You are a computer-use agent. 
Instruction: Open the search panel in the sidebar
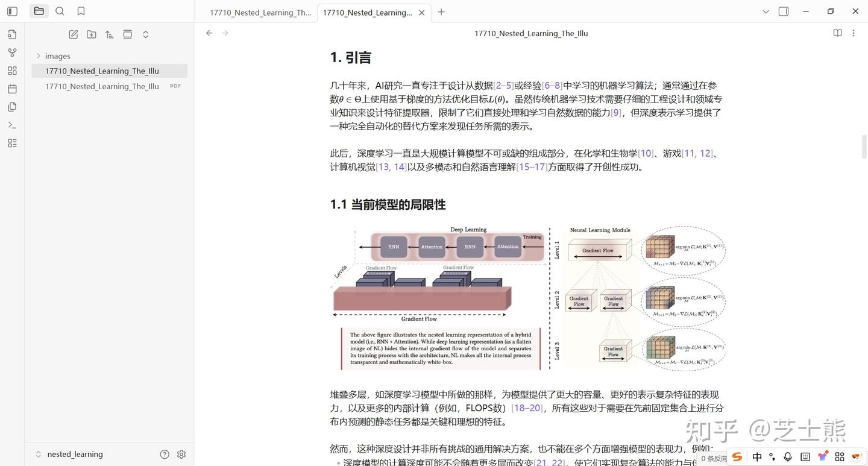[x=60, y=11]
